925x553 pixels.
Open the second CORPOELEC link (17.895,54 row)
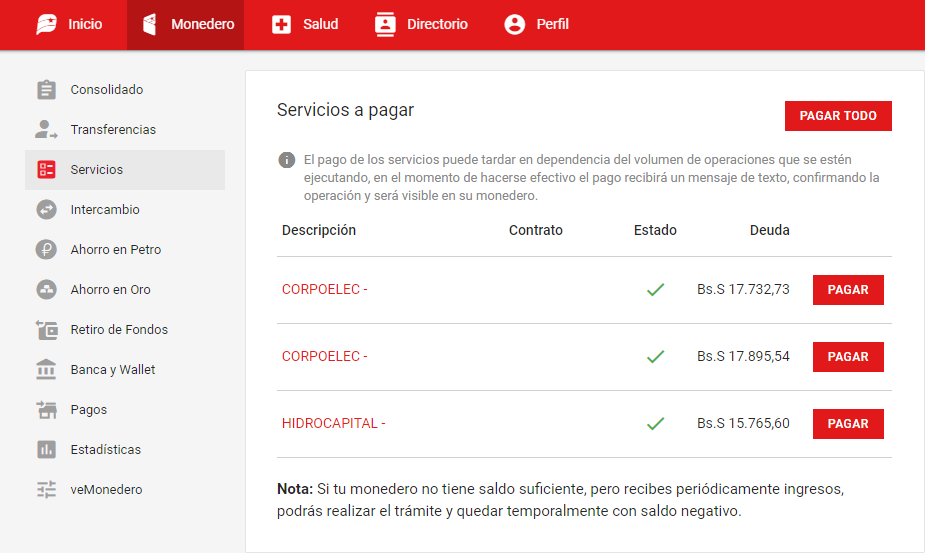click(x=324, y=356)
